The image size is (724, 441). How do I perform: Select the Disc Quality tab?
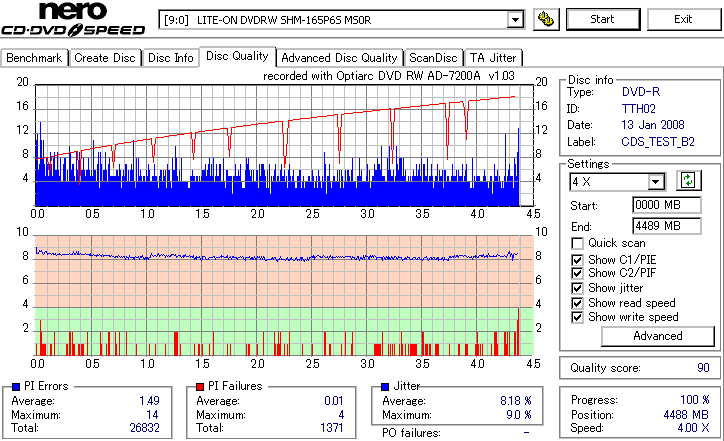point(237,56)
